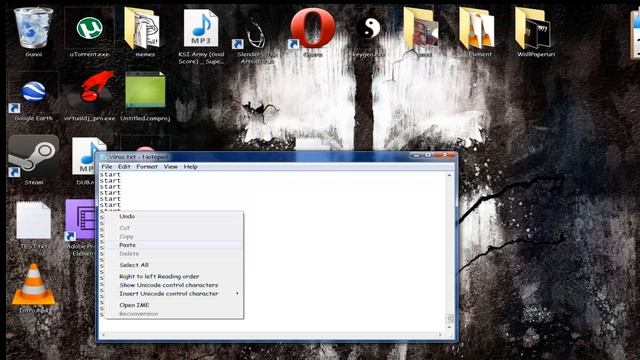Image resolution: width=640 pixels, height=360 pixels.
Task: Toggle Right to left Reading order
Action: 174,276
